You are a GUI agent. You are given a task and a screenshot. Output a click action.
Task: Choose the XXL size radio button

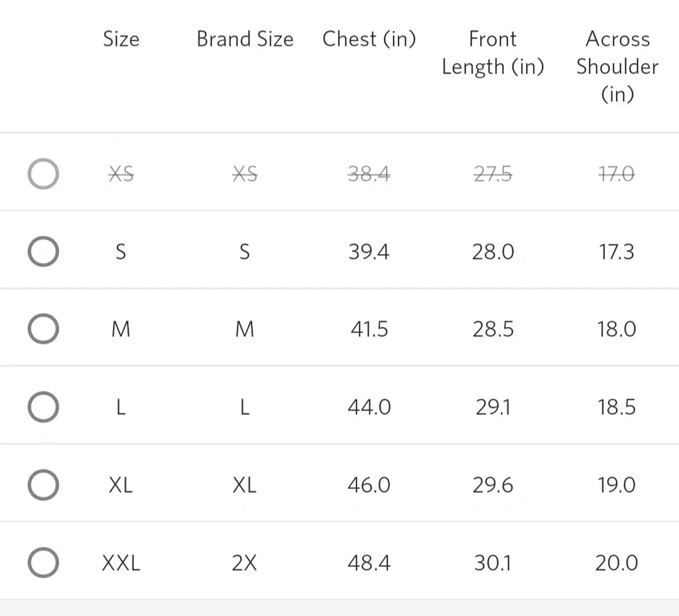(x=43, y=563)
